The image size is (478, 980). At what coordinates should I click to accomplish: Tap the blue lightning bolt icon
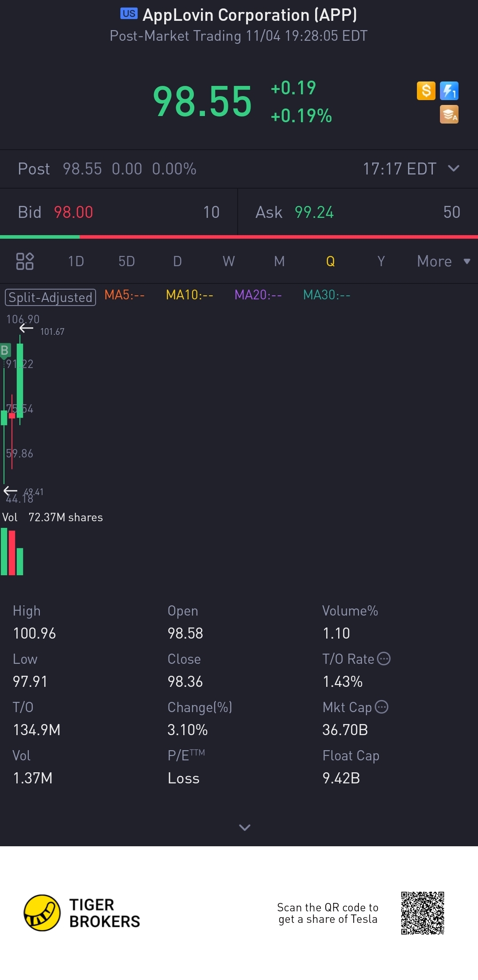(449, 91)
